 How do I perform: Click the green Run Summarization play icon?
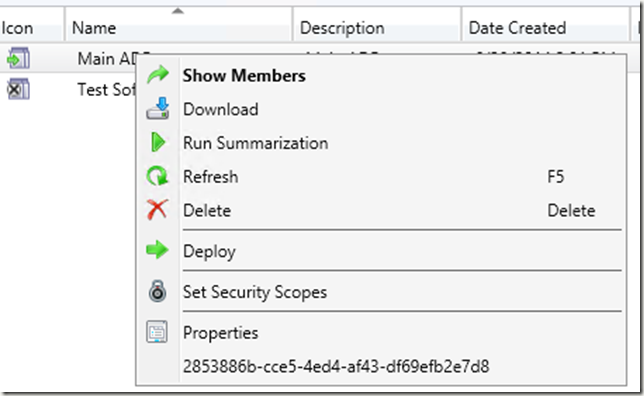[158, 143]
